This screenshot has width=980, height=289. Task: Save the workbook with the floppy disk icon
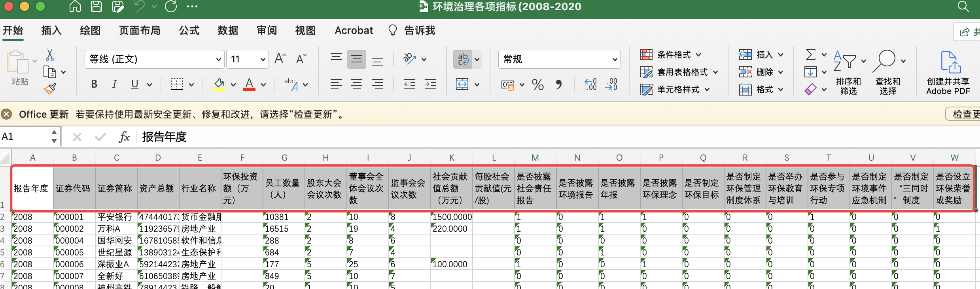tap(96, 6)
